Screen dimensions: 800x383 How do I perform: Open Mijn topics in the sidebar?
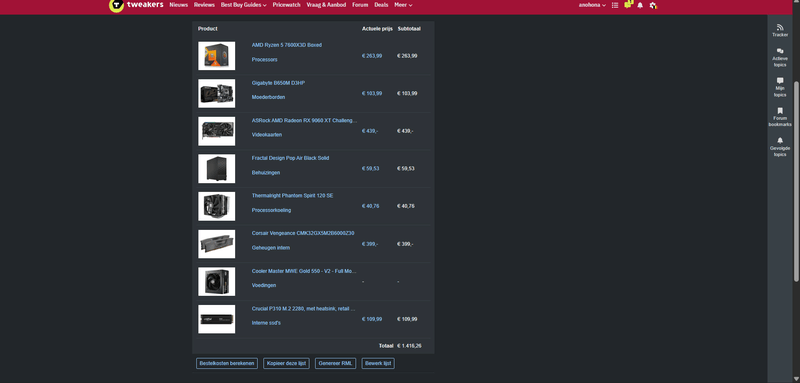(780, 87)
